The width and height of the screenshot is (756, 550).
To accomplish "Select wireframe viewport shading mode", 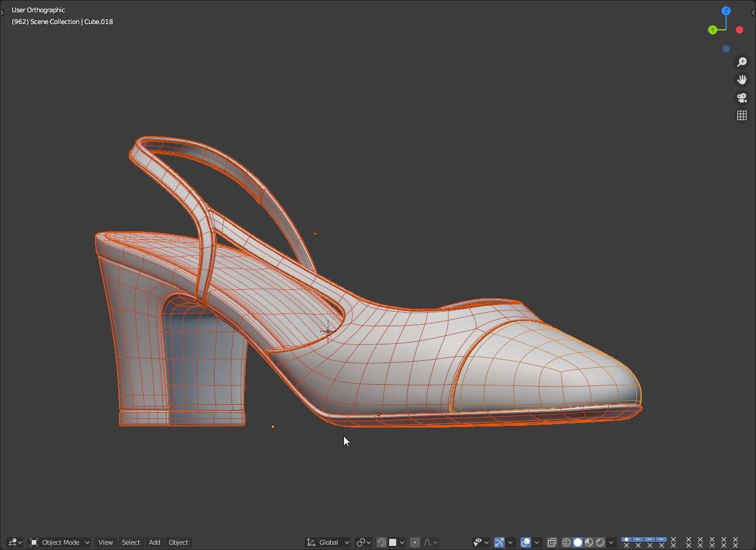I will click(x=567, y=542).
